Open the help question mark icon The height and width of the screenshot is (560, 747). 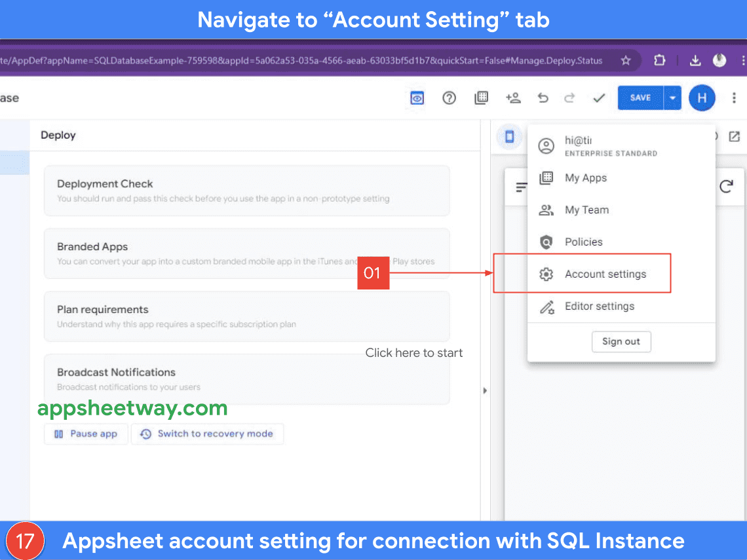(449, 98)
